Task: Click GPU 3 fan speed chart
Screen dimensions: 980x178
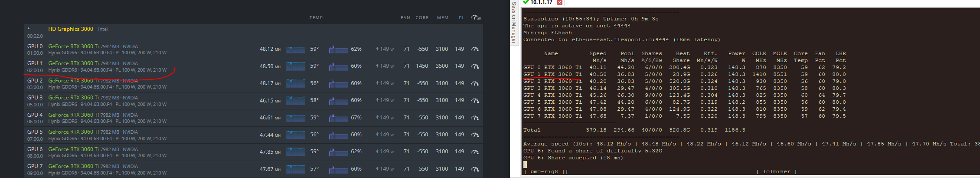Action: [x=338, y=101]
